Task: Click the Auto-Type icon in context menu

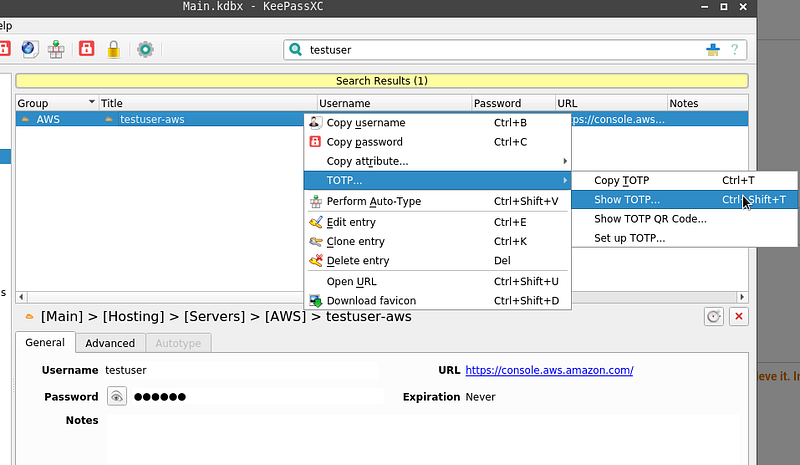Action: 316,201
